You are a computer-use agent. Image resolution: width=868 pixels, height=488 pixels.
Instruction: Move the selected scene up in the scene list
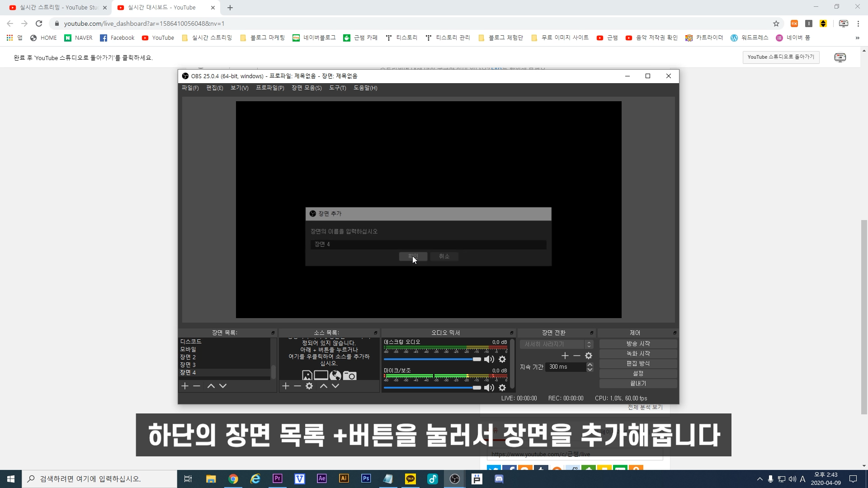tap(211, 386)
